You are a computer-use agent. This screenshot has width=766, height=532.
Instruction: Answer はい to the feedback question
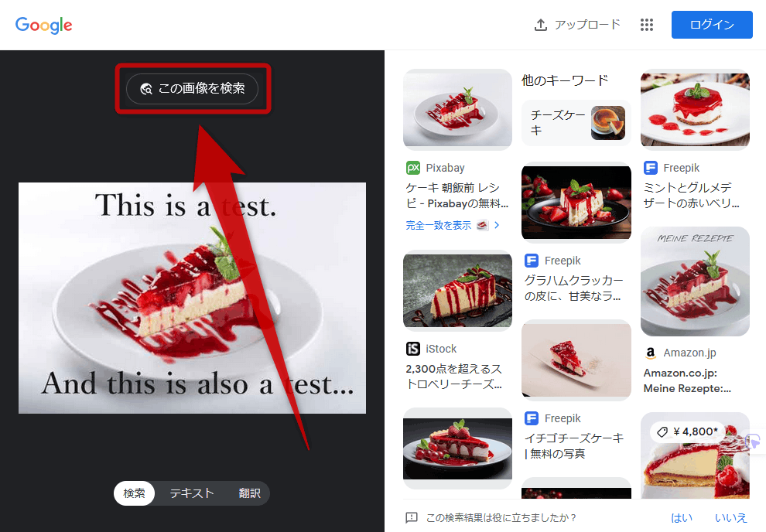point(681,517)
